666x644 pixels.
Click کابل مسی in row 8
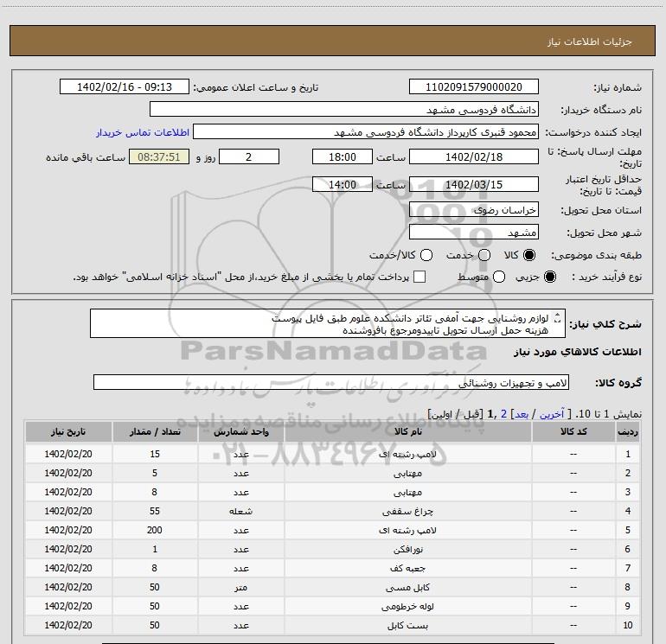point(407,588)
